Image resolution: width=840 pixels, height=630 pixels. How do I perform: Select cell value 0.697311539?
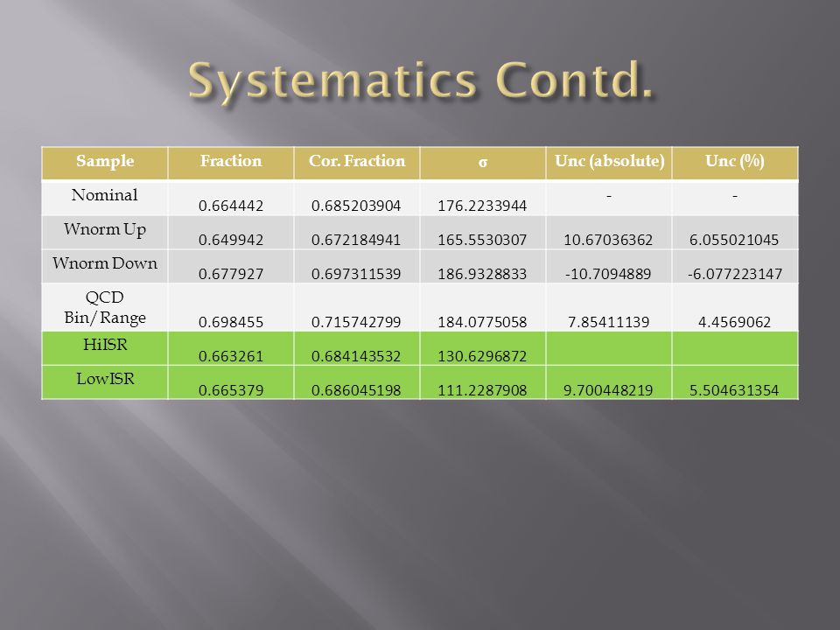[x=356, y=274]
